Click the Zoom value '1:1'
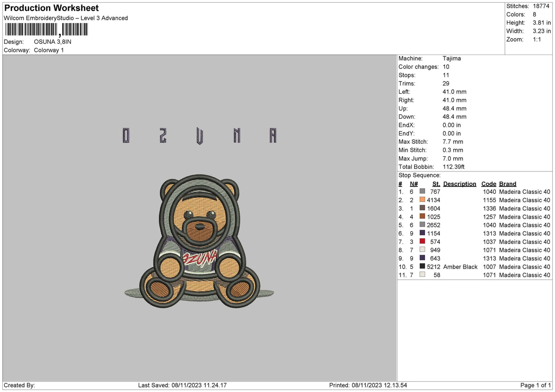The image size is (555, 392). click(x=536, y=39)
